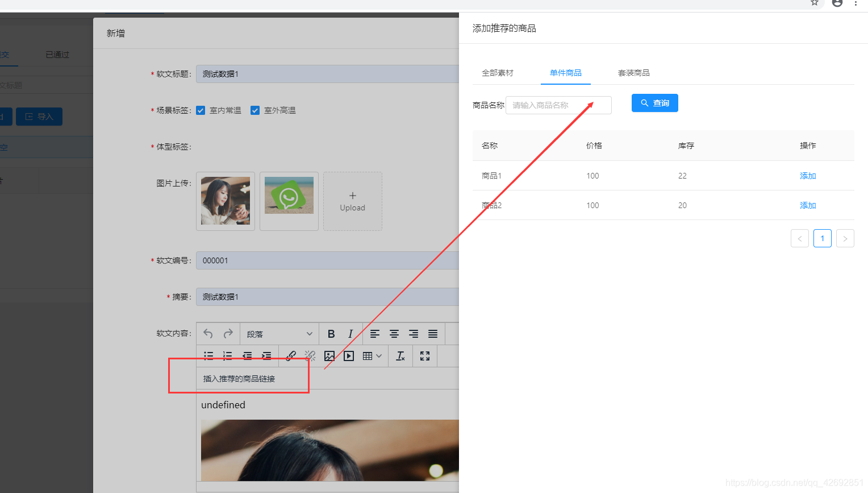
Task: Insert image icon in editor toolbar
Action: tap(329, 356)
